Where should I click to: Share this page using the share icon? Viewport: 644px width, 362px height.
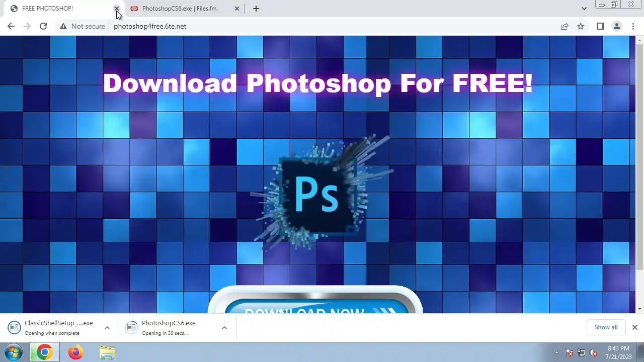pos(565,26)
